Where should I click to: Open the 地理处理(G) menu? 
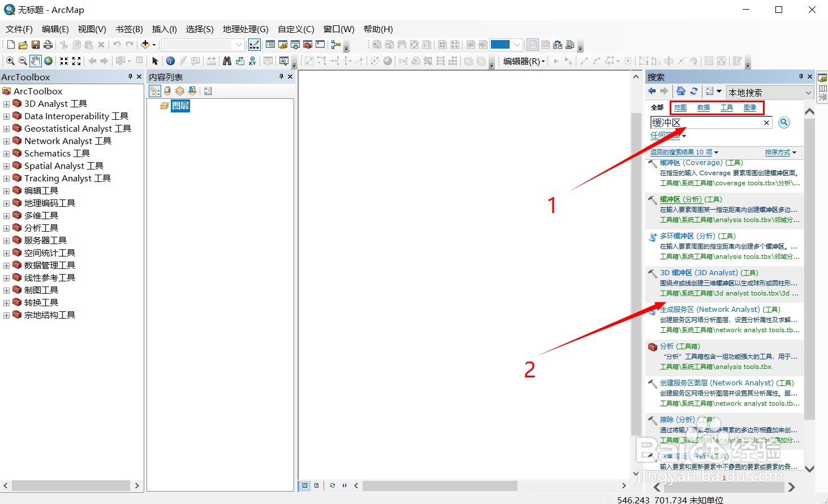tap(245, 29)
